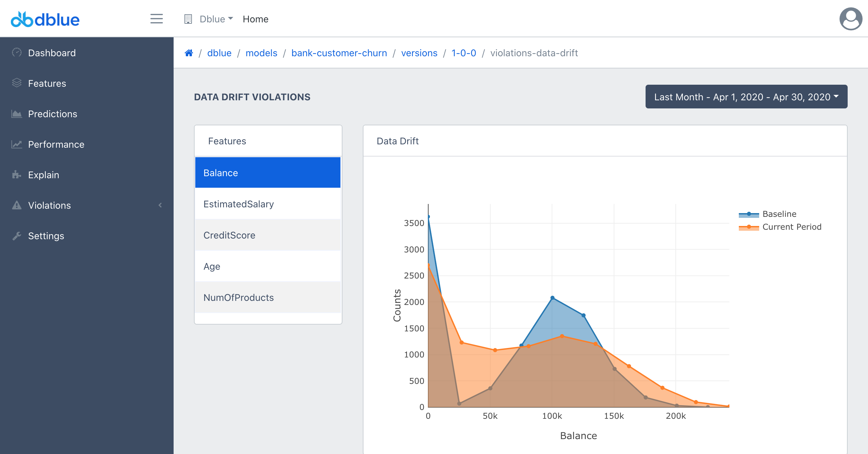Viewport: 868px width, 454px height.
Task: Click the hamburger menu icon
Action: pos(156,19)
